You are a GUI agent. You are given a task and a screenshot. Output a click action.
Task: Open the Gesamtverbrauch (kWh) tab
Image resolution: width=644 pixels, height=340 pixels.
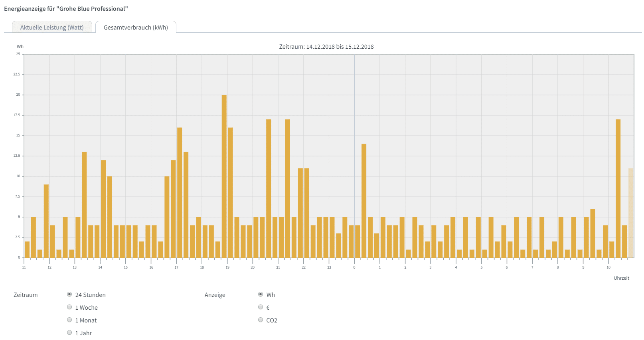coord(136,27)
